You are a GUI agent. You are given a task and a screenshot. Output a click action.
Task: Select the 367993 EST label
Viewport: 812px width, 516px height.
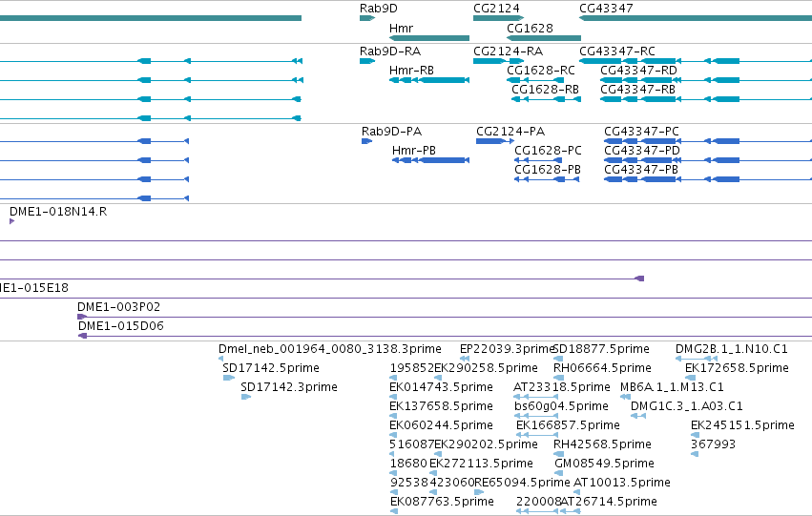click(x=713, y=444)
